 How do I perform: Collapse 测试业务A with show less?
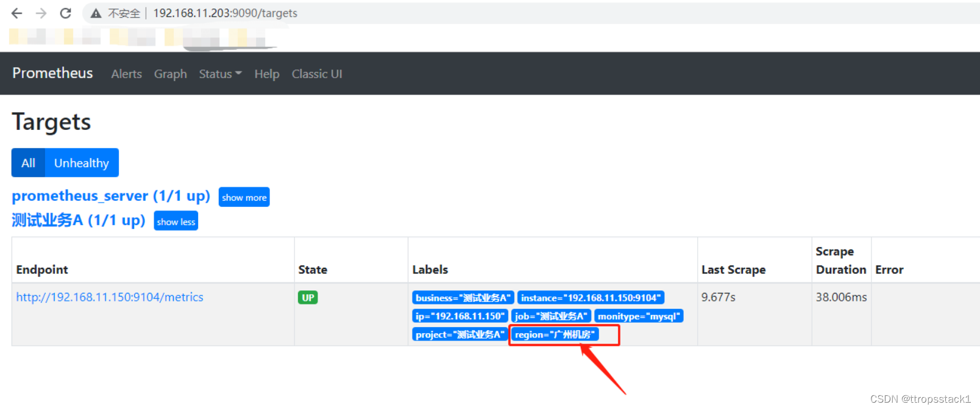pyautogui.click(x=176, y=221)
